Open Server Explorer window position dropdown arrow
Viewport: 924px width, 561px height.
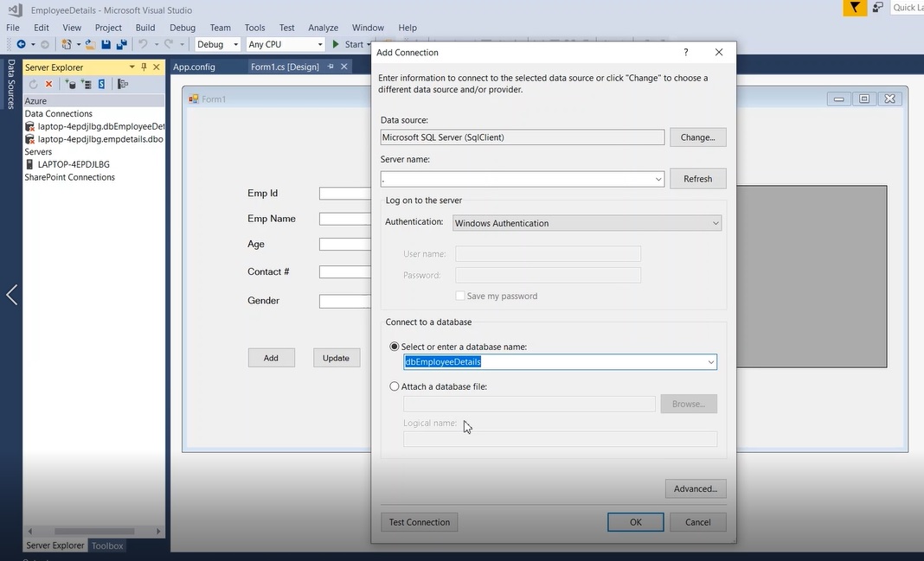(x=132, y=67)
